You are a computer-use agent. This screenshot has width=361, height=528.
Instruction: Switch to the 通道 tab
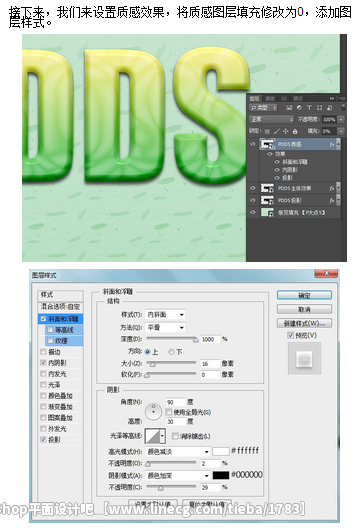(x=270, y=98)
